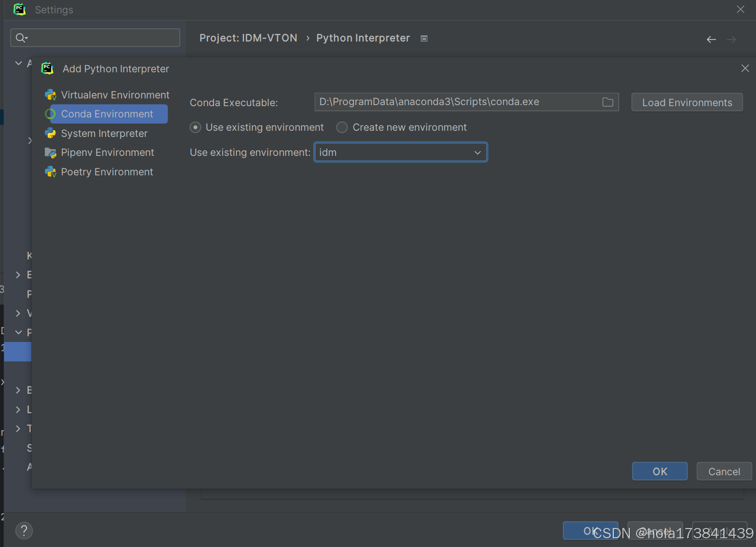Click the project-level settings icon beside Python Interpreter
The height and width of the screenshot is (547, 756).
(x=424, y=38)
